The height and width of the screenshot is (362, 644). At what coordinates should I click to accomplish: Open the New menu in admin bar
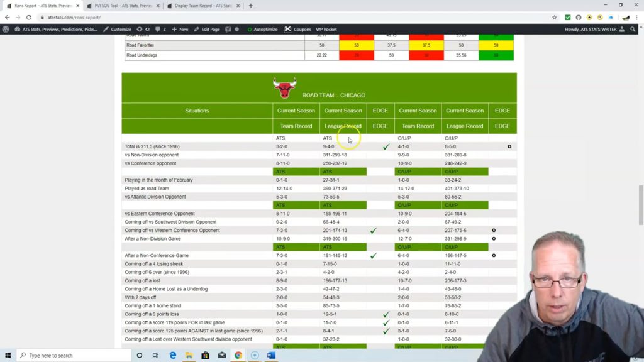[x=180, y=29]
